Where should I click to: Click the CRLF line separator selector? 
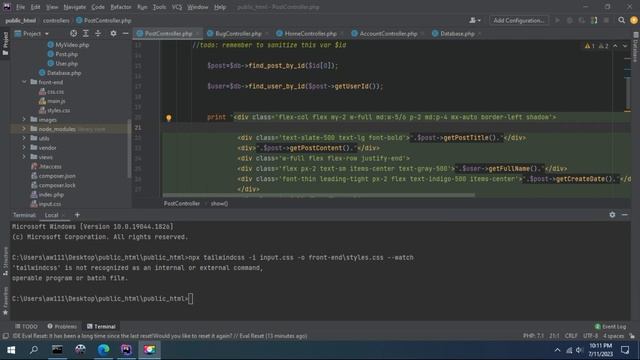(571, 336)
